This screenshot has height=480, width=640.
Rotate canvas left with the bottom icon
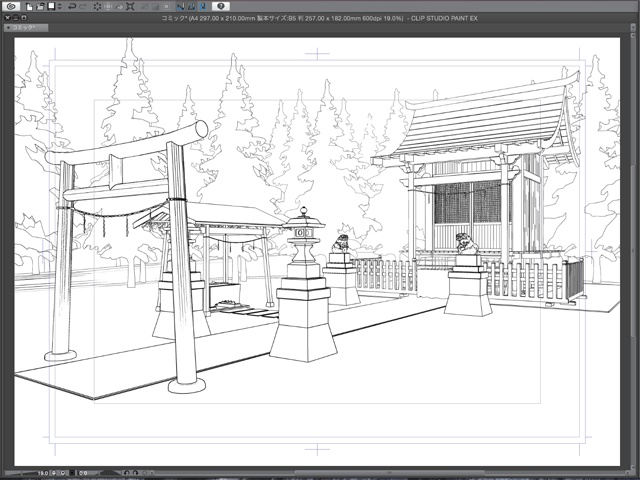[127, 473]
